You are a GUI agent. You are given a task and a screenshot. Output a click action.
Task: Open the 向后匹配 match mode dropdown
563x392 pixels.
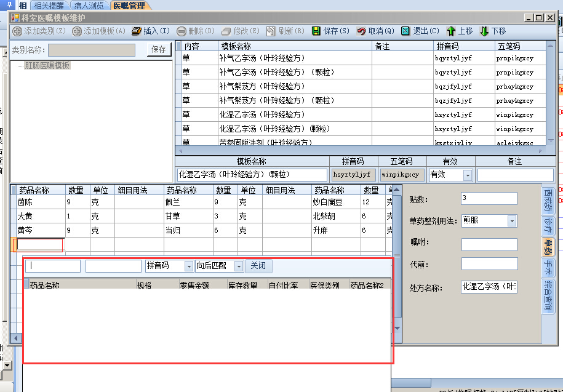tap(239, 266)
